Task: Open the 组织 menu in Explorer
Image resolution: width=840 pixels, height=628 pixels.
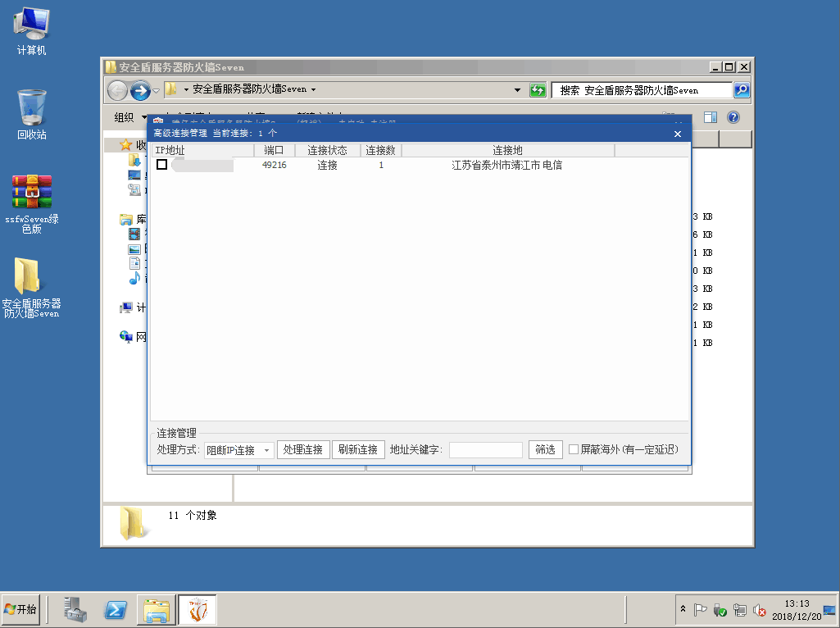Action: [x=129, y=117]
